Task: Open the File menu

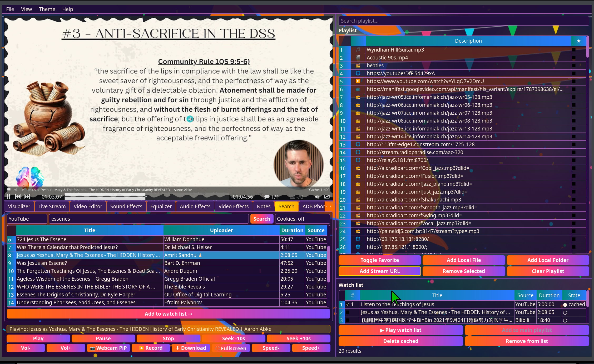Action: (10, 9)
